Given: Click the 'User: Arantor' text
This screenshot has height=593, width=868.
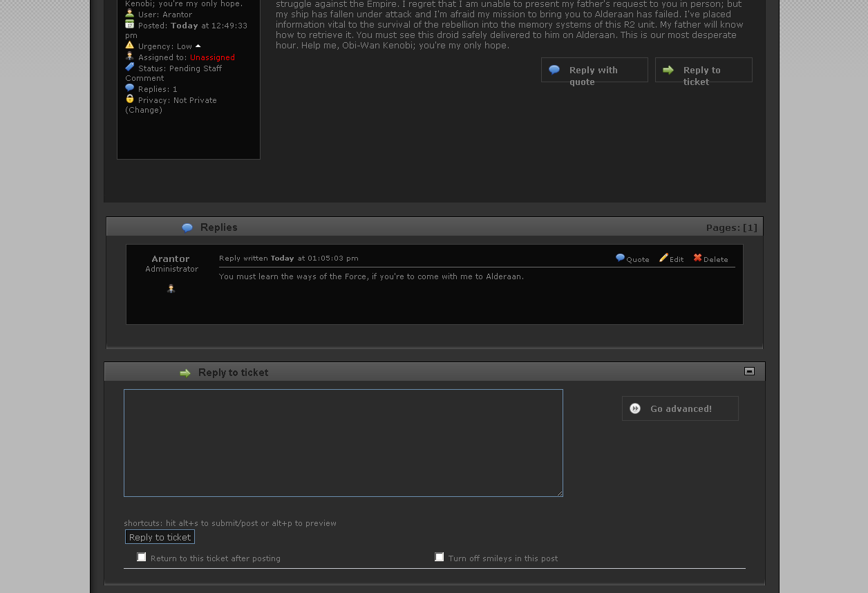Looking at the screenshot, I should coord(165,15).
